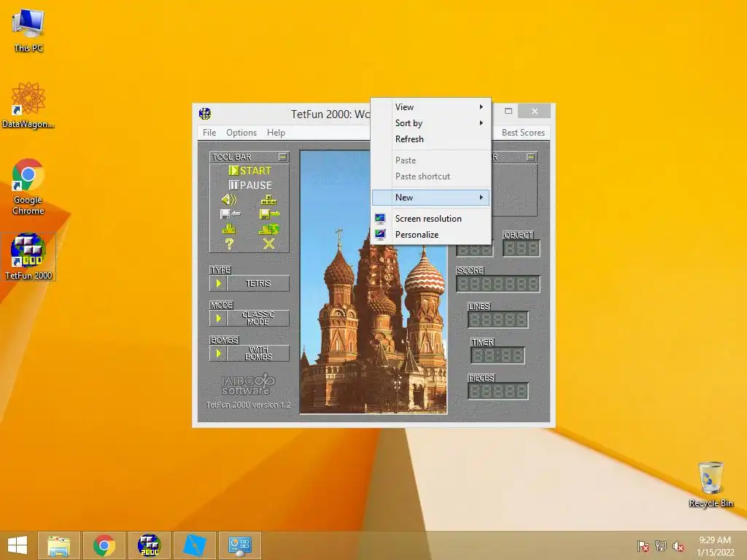Click the save game floppy icon
The height and width of the screenshot is (560, 747).
pos(269,214)
